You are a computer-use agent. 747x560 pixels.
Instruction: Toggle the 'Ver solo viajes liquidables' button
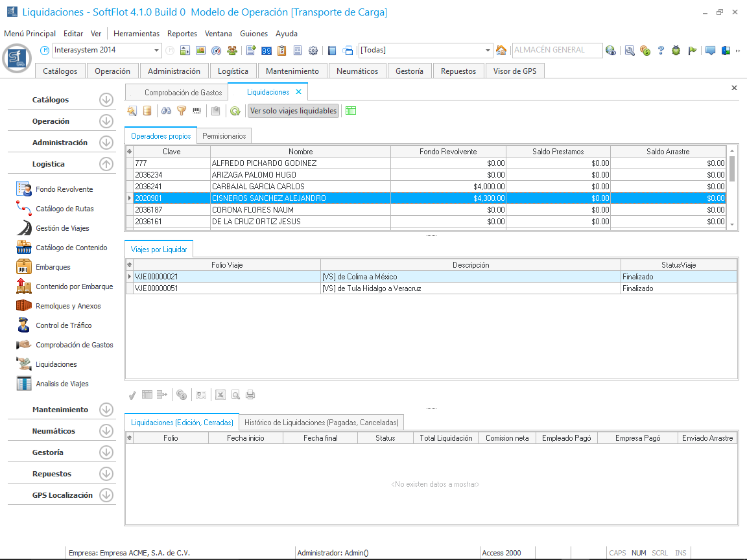293,111
